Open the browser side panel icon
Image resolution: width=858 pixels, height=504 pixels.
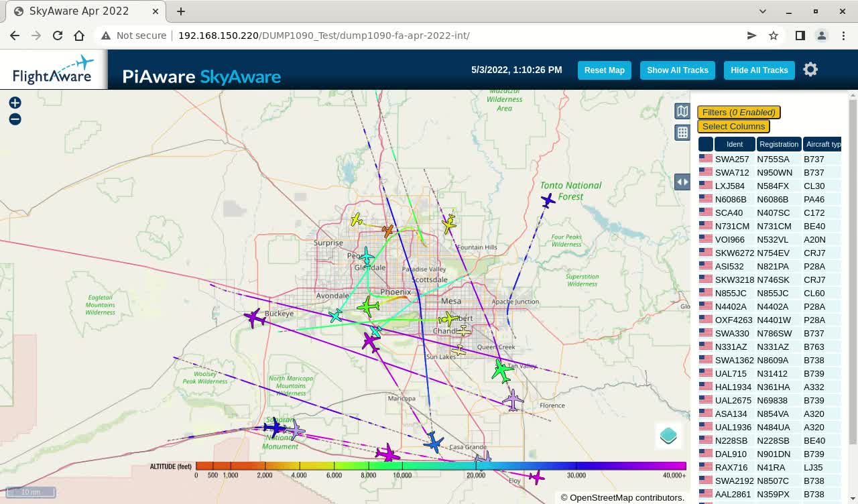tap(800, 36)
